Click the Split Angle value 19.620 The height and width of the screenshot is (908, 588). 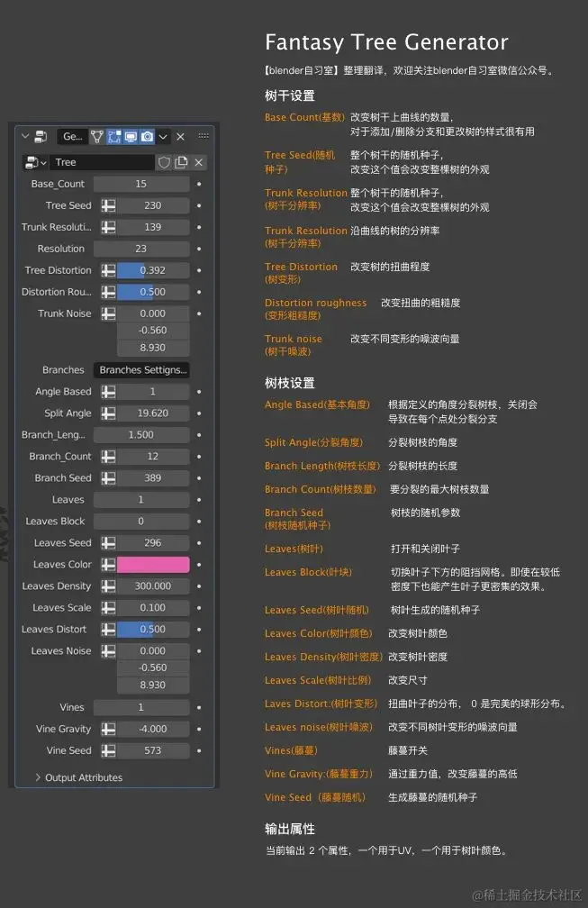tap(153, 413)
